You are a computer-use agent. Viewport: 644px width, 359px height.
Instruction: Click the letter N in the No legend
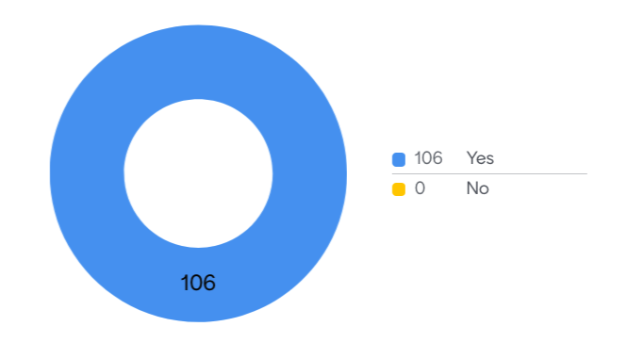471,188
